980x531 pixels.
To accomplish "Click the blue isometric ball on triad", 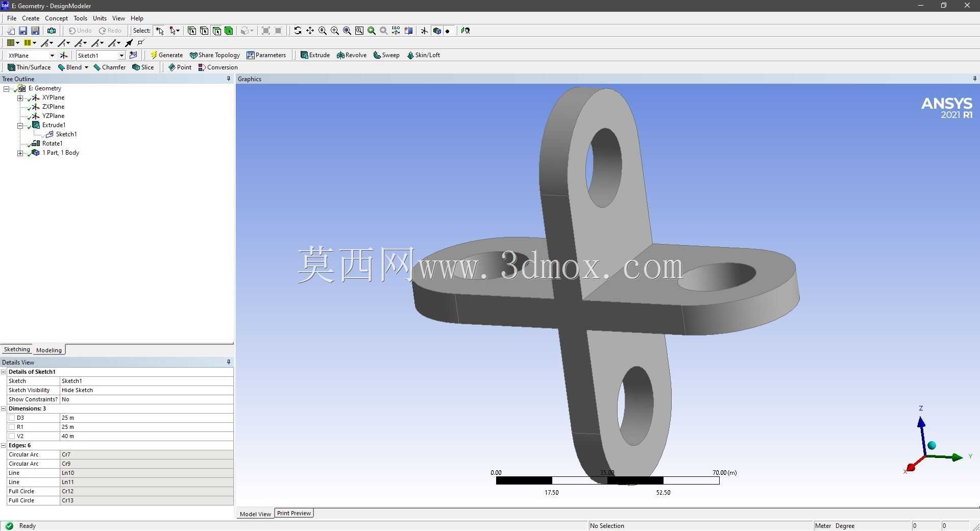I will (x=932, y=445).
